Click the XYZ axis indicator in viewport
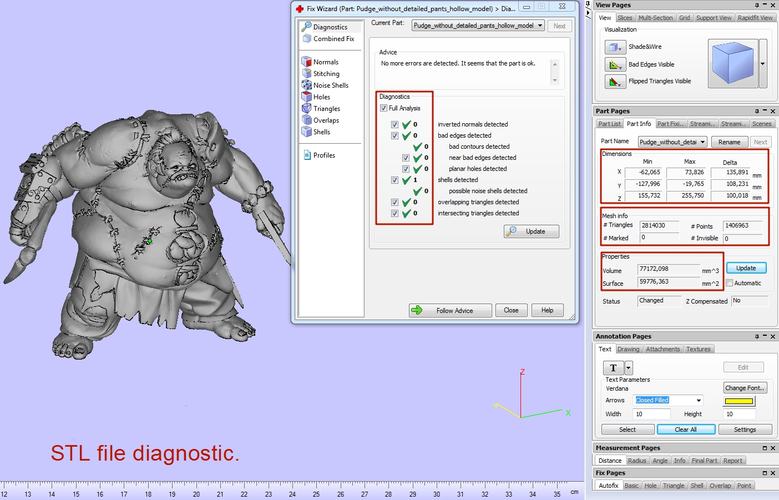The width and height of the screenshot is (779, 500). (532, 395)
